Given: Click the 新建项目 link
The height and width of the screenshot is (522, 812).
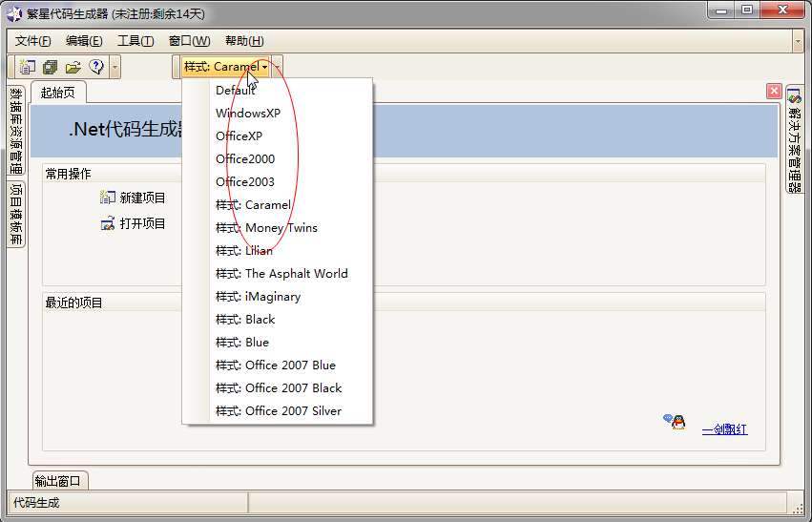Looking at the screenshot, I should tap(142, 198).
